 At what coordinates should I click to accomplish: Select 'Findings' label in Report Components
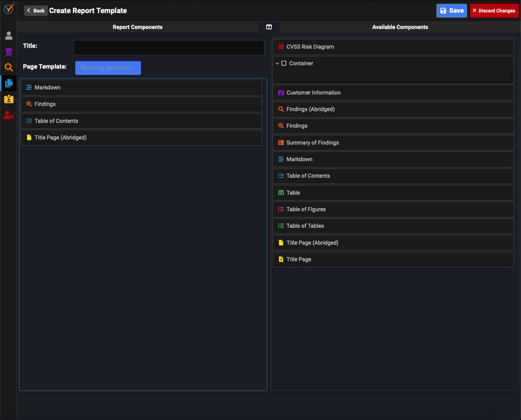tap(45, 104)
